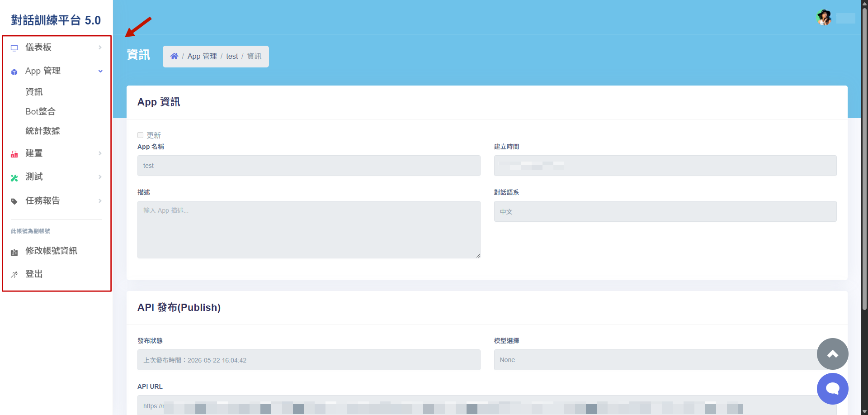Image resolution: width=868 pixels, height=415 pixels.
Task: Click the 資訊 breadcrumb current item
Action: pos(254,56)
